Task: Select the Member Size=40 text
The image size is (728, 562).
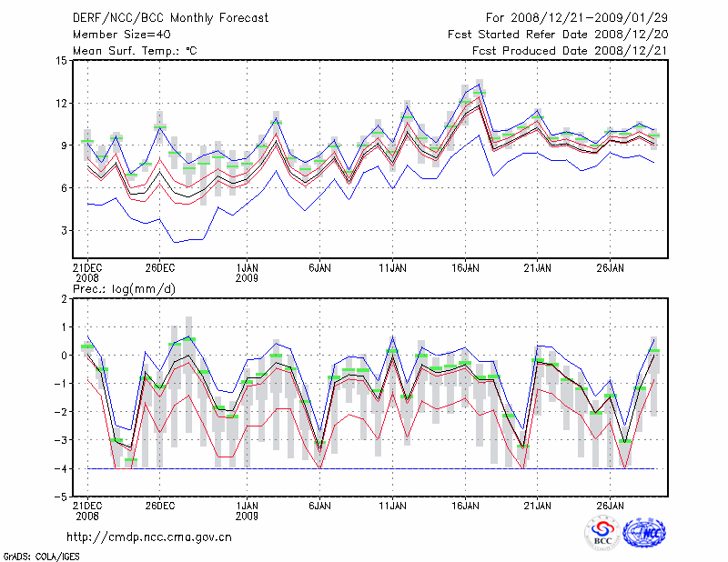Action: coord(118,35)
